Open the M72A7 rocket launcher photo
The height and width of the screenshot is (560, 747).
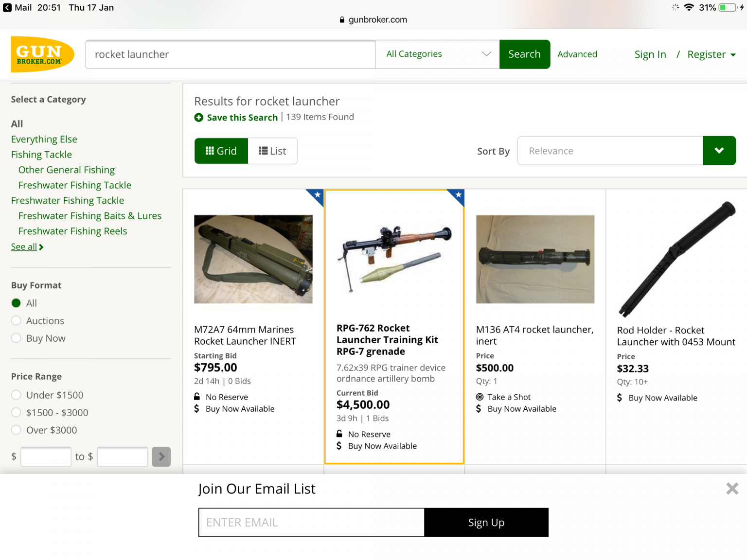pyautogui.click(x=253, y=259)
